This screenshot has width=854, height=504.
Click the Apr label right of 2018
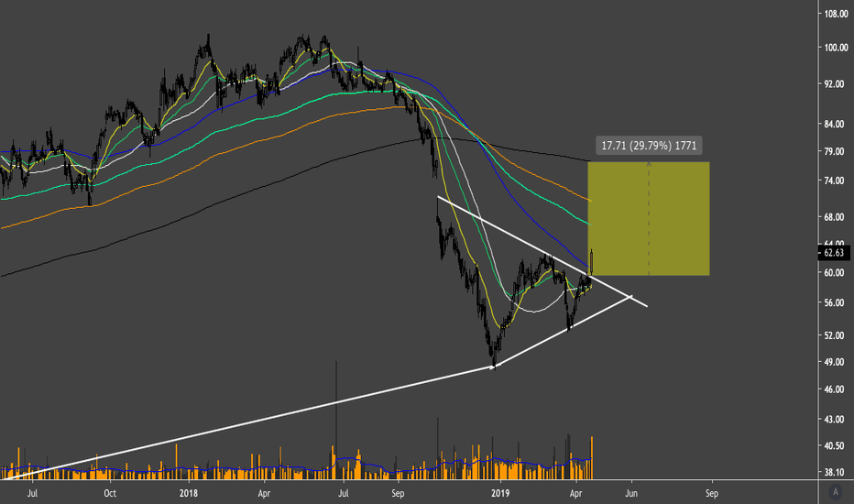(x=264, y=494)
